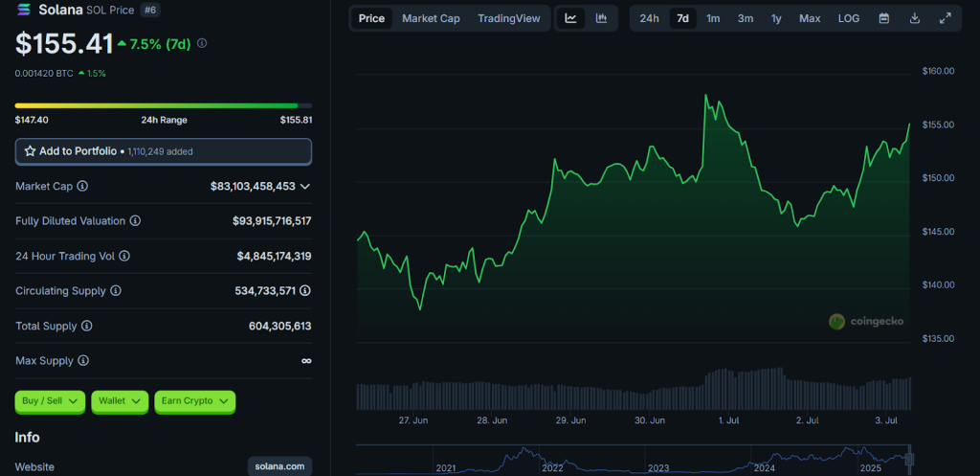Open info icon beside 534,733,571 value
The image size is (980, 476).
305,291
